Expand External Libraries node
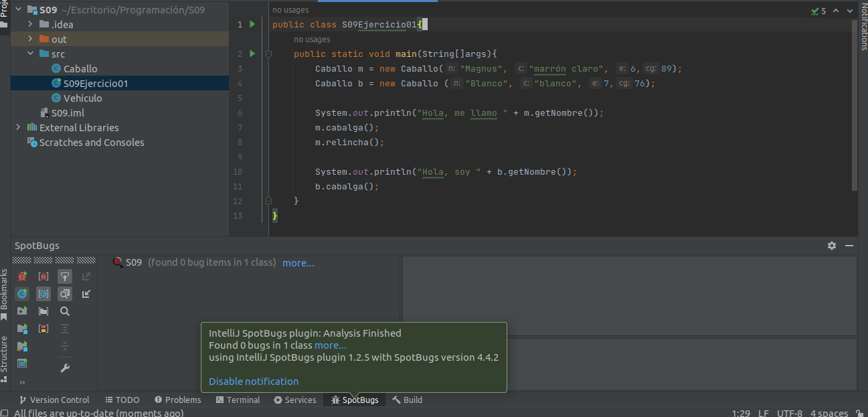The image size is (868, 417). pyautogui.click(x=17, y=127)
